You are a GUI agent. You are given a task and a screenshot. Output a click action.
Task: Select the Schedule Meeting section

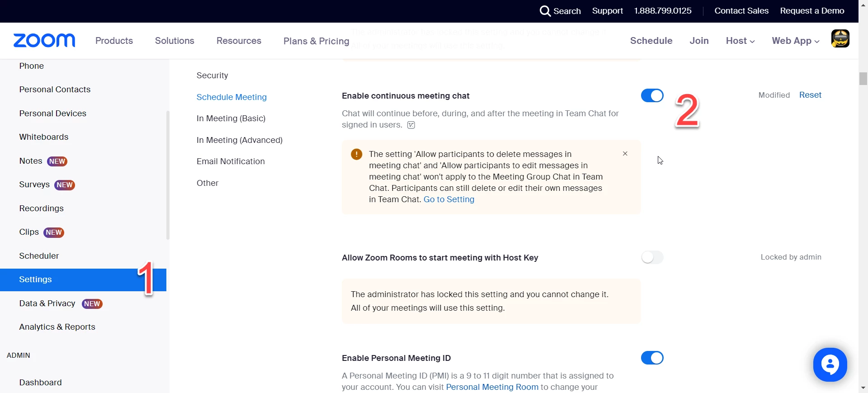point(231,97)
